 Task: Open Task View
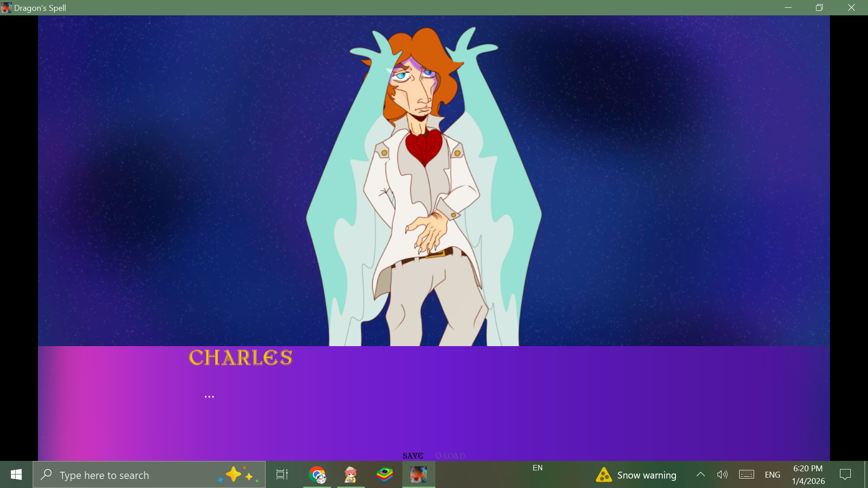[x=282, y=475]
